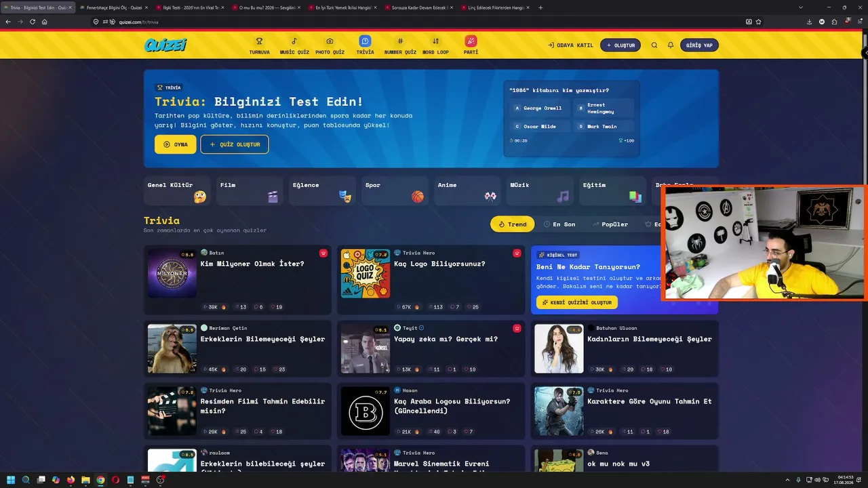The width and height of the screenshot is (868, 488).
Task: Open Chrome from the taskbar
Action: pyautogui.click(x=100, y=480)
